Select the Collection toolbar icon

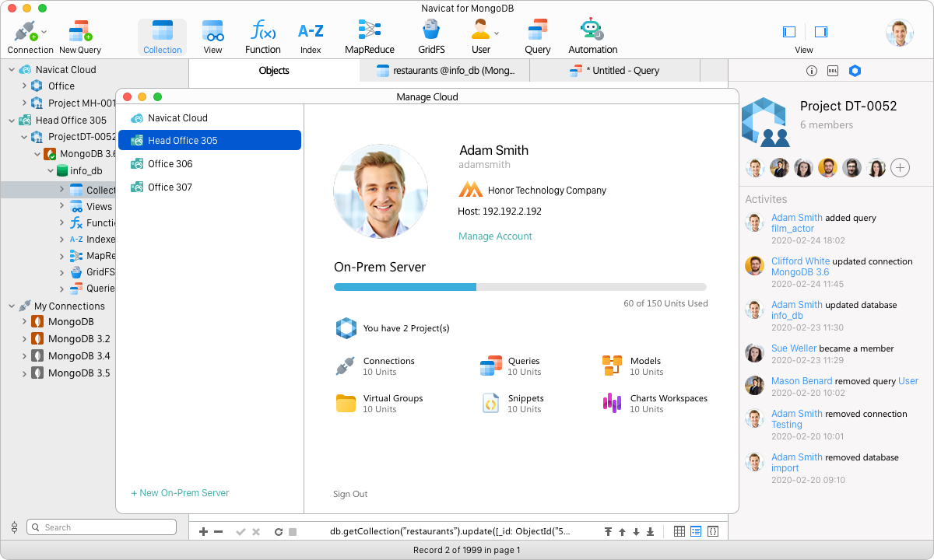click(x=163, y=37)
